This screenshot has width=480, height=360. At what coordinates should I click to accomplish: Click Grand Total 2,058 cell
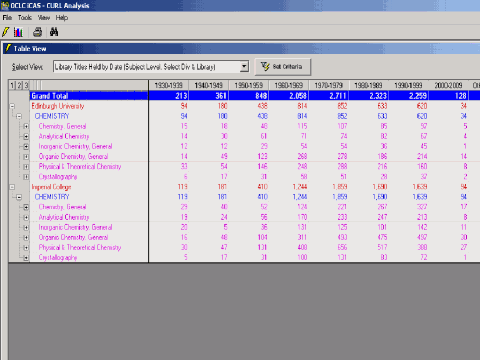click(x=289, y=96)
